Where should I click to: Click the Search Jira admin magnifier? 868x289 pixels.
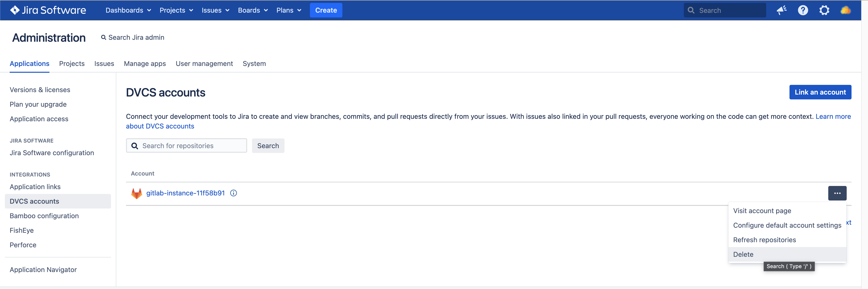(x=104, y=37)
